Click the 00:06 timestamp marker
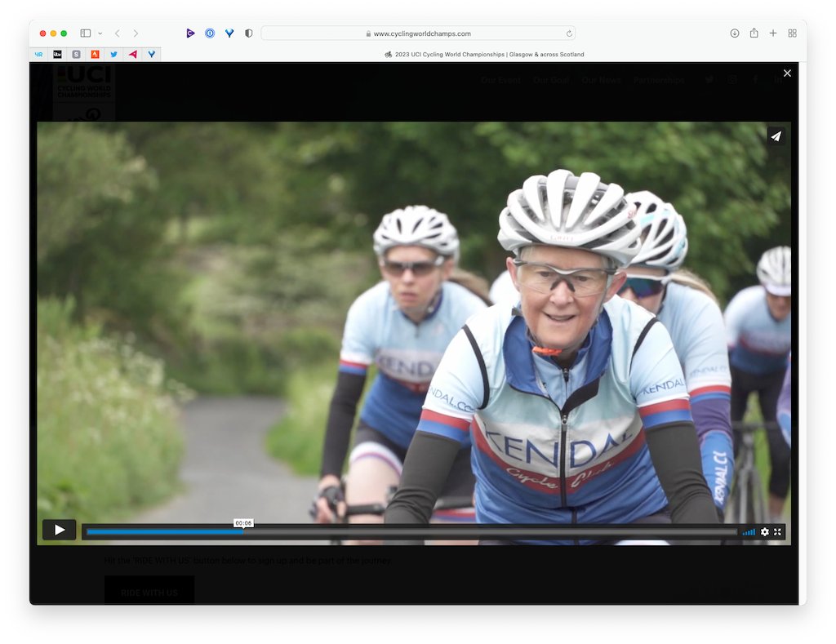The height and width of the screenshot is (644, 836). tap(243, 523)
